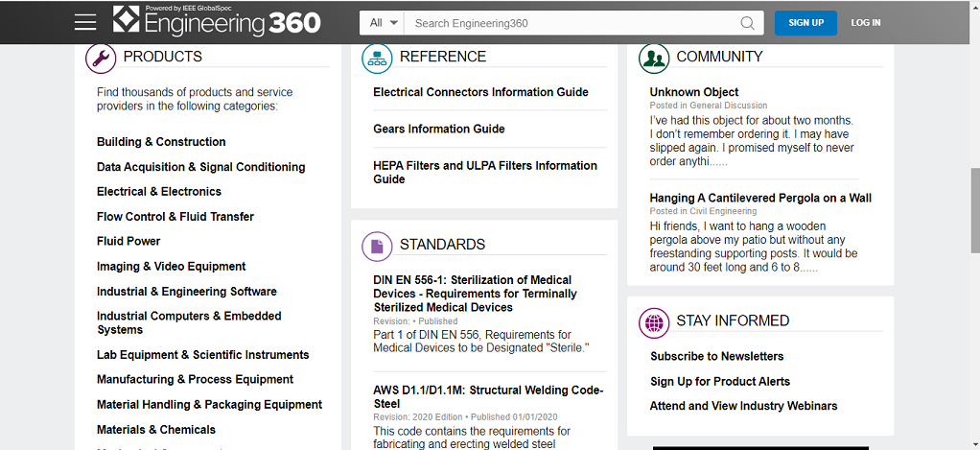Click the magnifying glass search icon

coord(747,23)
